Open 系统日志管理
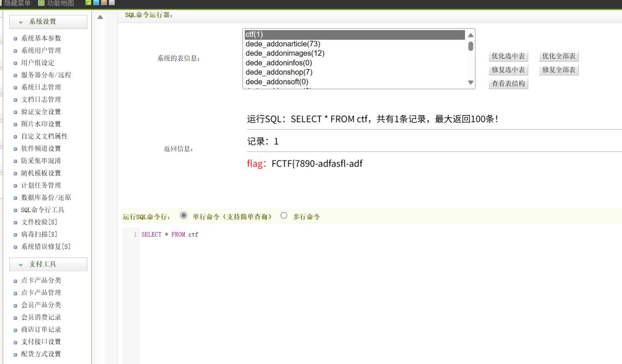The width and height of the screenshot is (622, 364). (41, 87)
